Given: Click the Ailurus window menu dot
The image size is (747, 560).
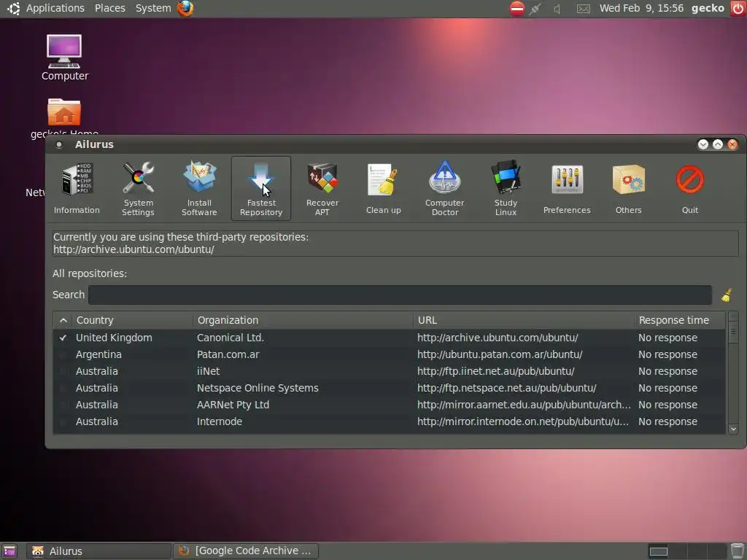Looking at the screenshot, I should 59,144.
